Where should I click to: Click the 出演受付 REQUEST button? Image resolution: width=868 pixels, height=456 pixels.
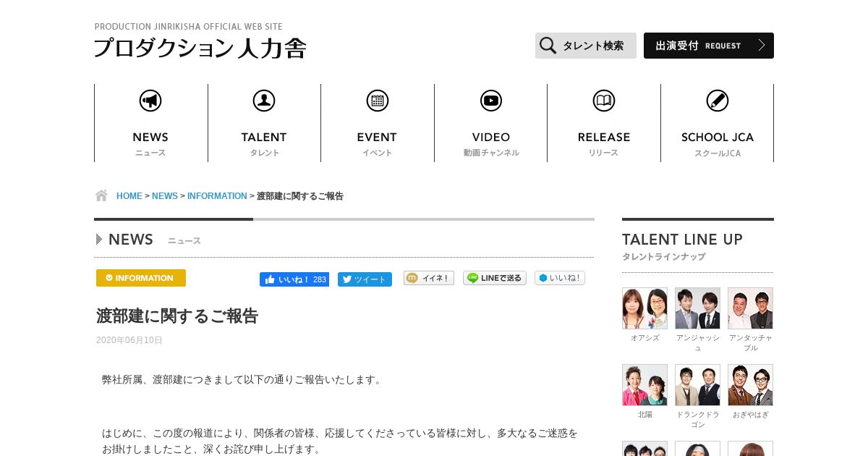(709, 46)
